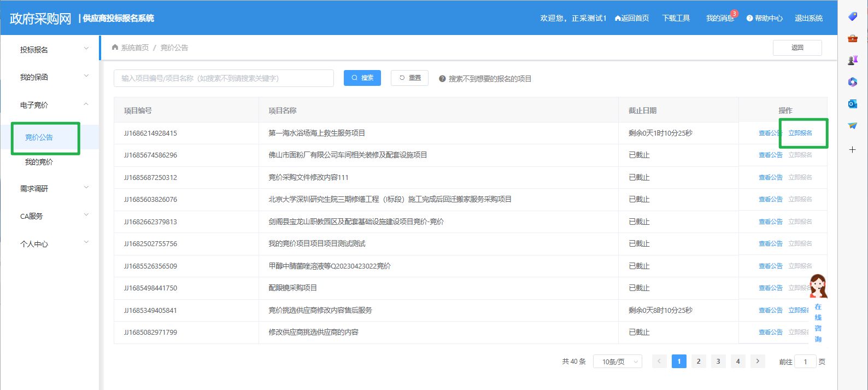Click the red message count badge
This screenshot has height=390, width=868.
(x=734, y=14)
